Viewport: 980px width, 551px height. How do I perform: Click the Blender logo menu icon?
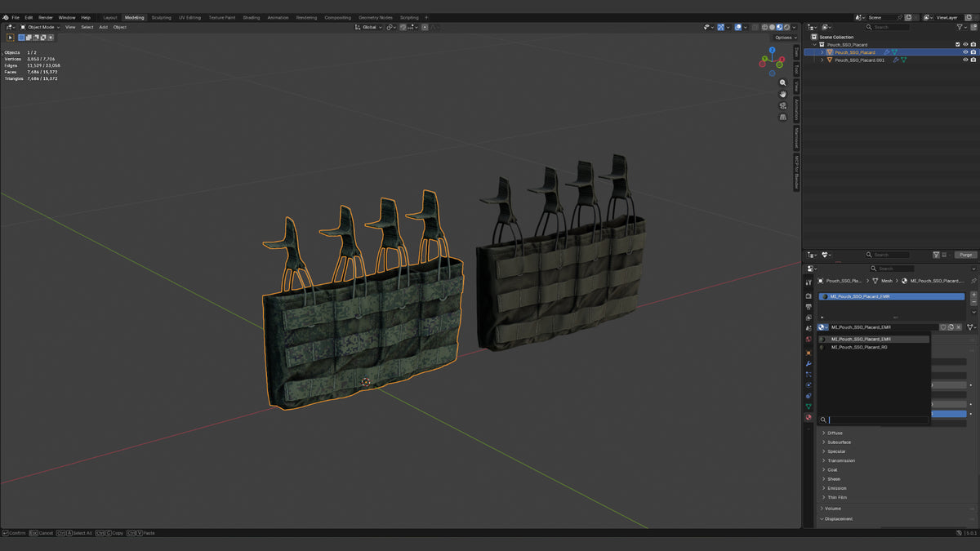[5, 17]
